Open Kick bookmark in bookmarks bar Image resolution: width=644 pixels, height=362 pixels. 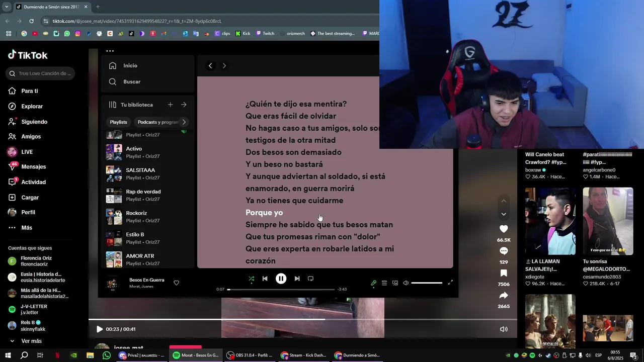point(243,34)
